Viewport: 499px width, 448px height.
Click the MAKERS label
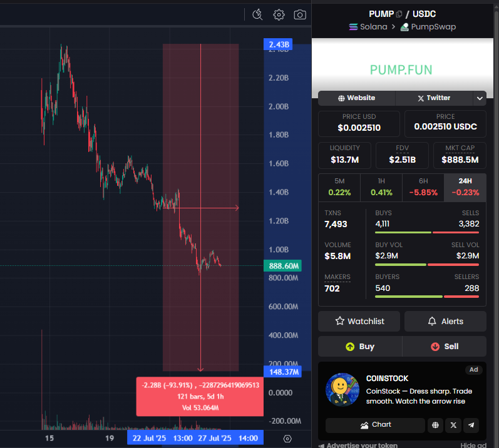point(337,277)
